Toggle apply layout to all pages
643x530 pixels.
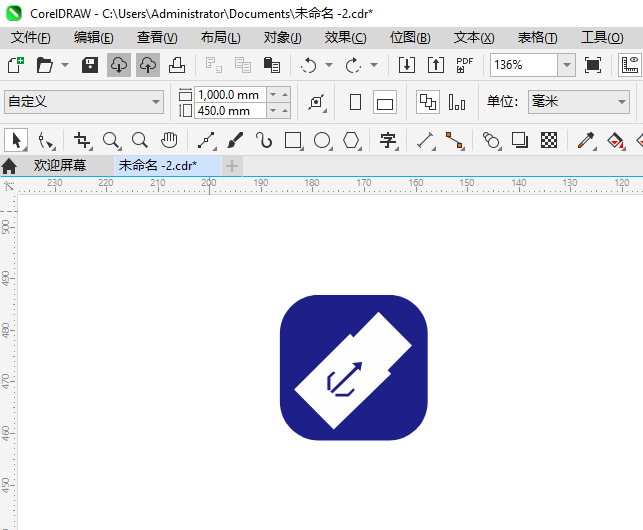pos(428,102)
